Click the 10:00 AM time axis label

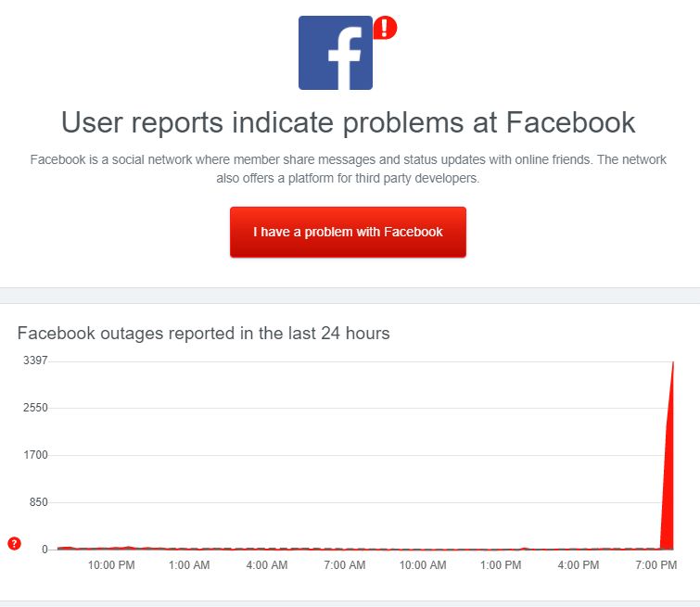423,565
